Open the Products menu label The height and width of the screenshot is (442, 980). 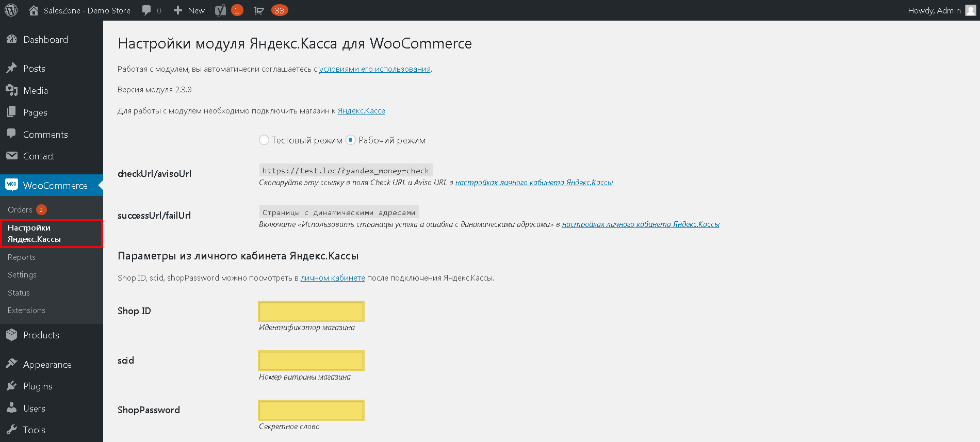pos(41,335)
